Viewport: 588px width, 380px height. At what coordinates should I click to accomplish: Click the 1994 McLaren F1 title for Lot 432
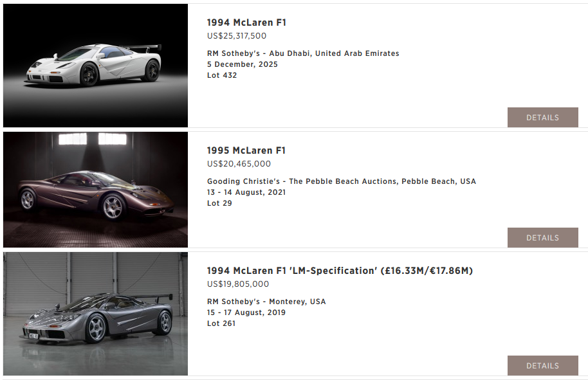[x=246, y=23]
